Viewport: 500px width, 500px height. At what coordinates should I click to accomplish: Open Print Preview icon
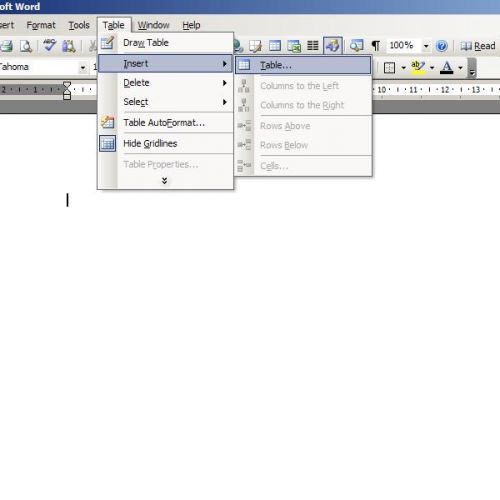pos(26,46)
